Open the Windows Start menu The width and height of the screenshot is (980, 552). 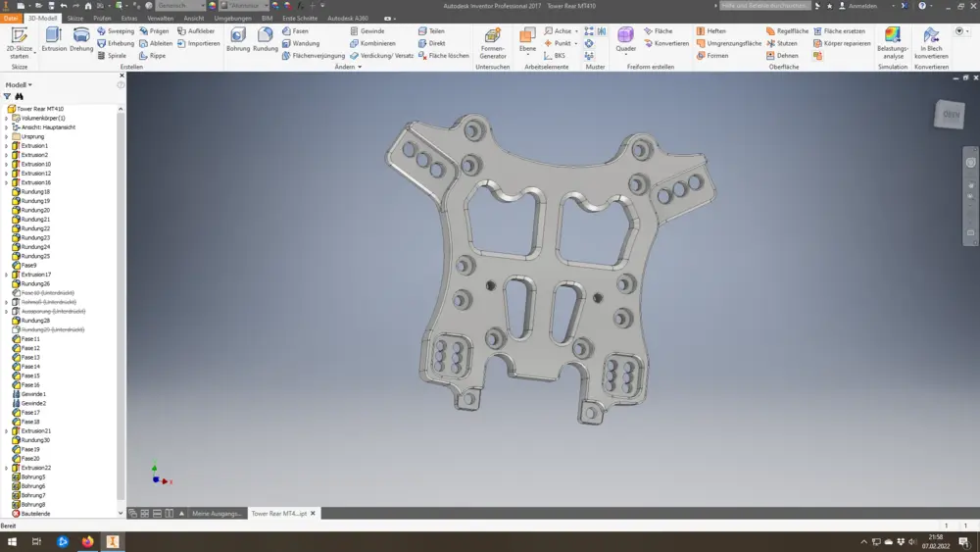tap(12, 541)
